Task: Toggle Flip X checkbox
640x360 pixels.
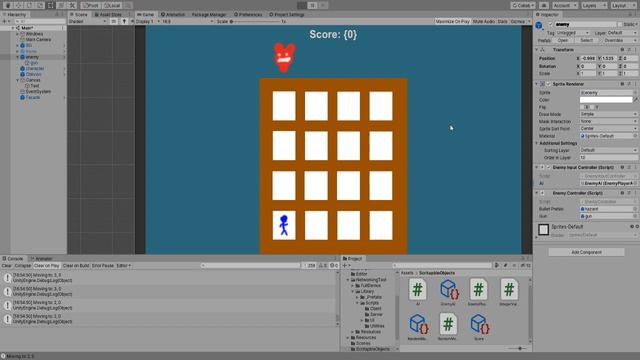Action: click(583, 107)
